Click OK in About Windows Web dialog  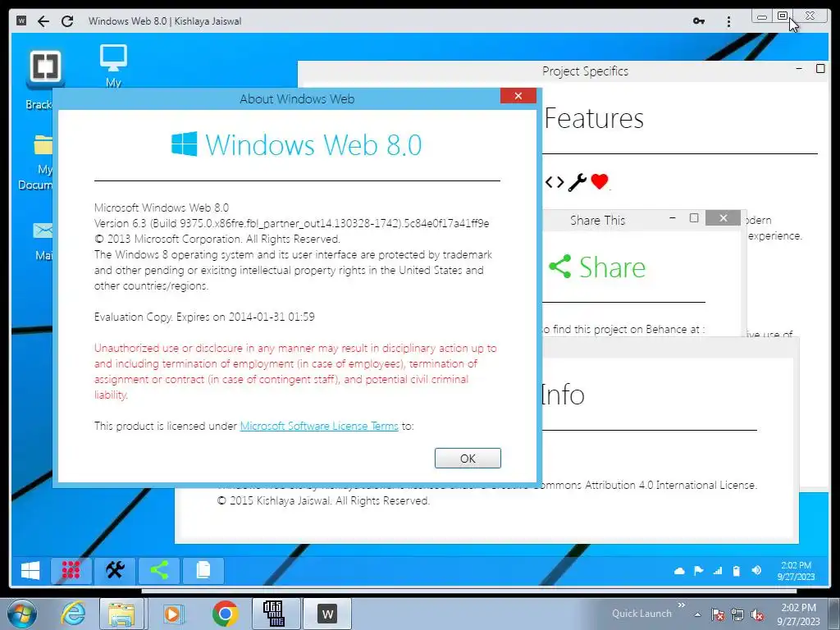467,458
